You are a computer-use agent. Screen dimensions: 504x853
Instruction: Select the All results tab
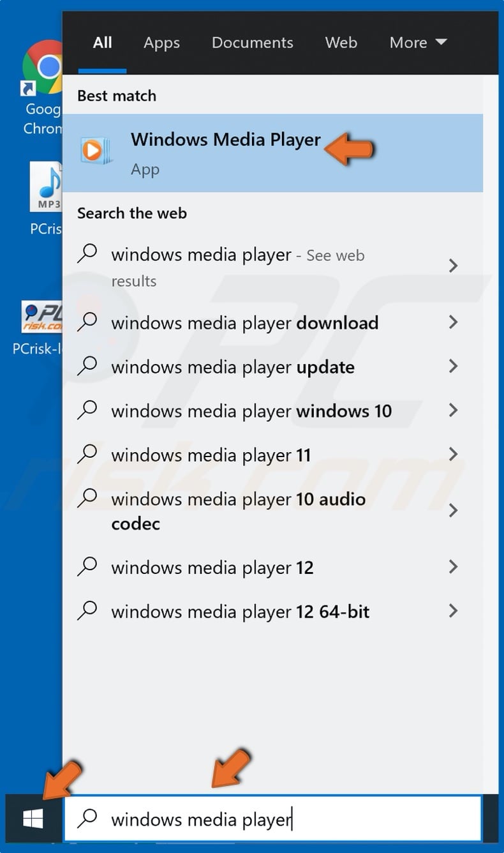[102, 42]
